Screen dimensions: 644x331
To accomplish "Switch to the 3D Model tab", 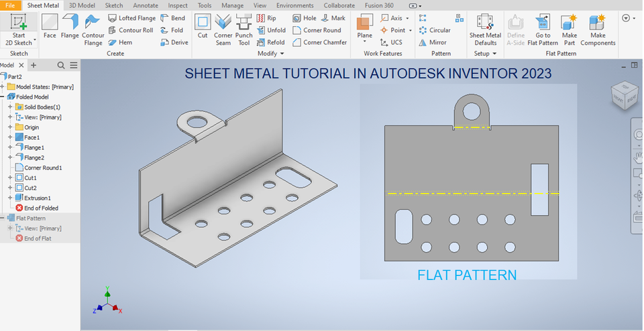I will point(81,5).
